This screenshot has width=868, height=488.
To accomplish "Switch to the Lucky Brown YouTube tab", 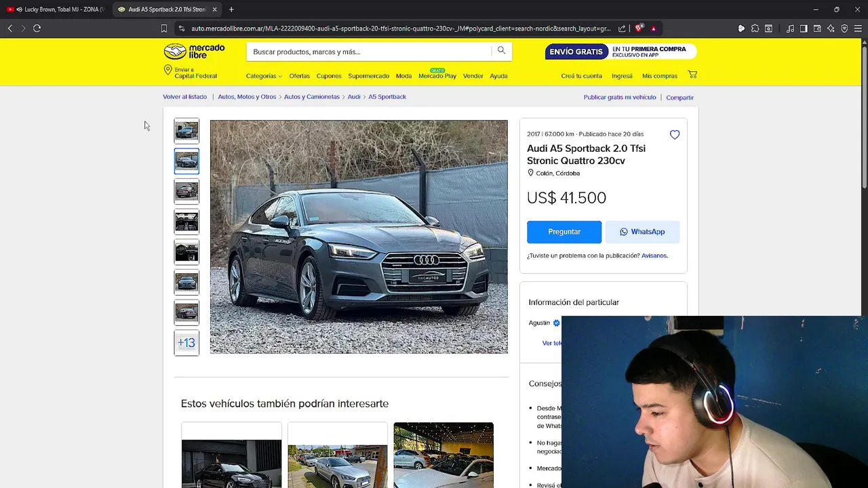I will 55,9.
